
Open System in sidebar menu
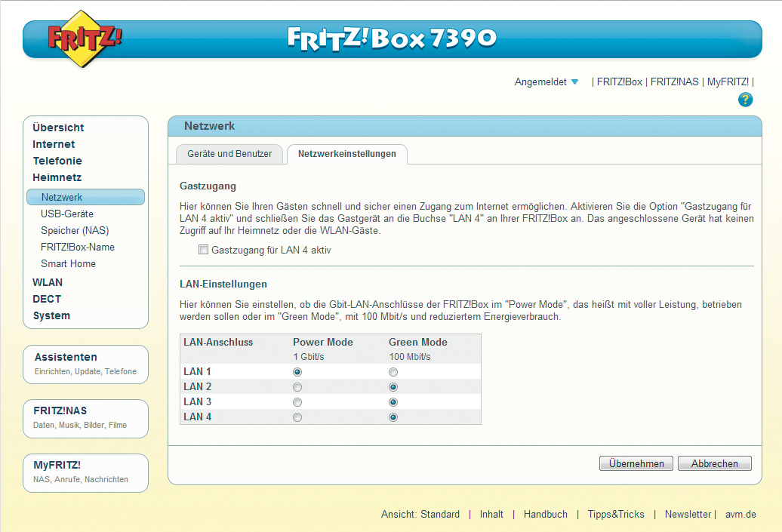(51, 315)
